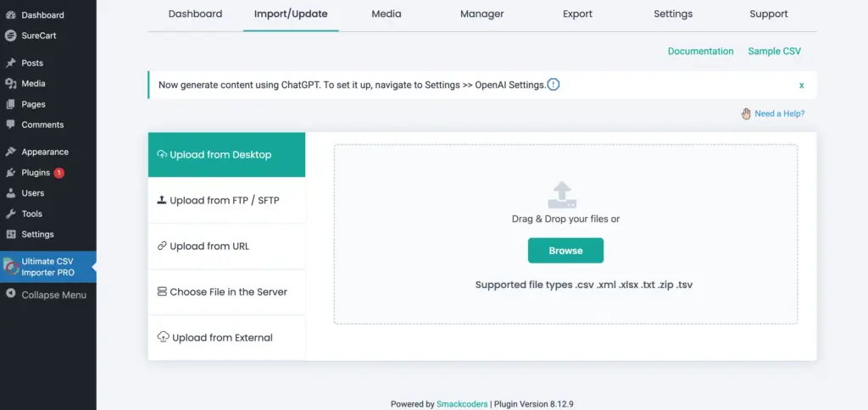Click the Browse button

[x=565, y=251]
